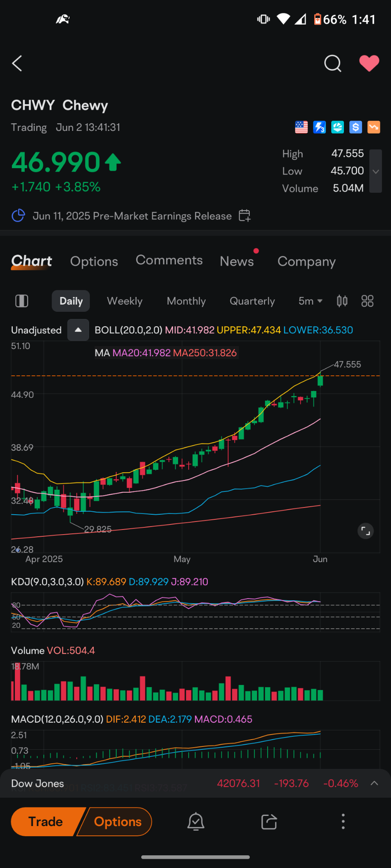Image resolution: width=391 pixels, height=868 pixels.
Task: Add earnings date via calendar icon
Action: coord(245,216)
